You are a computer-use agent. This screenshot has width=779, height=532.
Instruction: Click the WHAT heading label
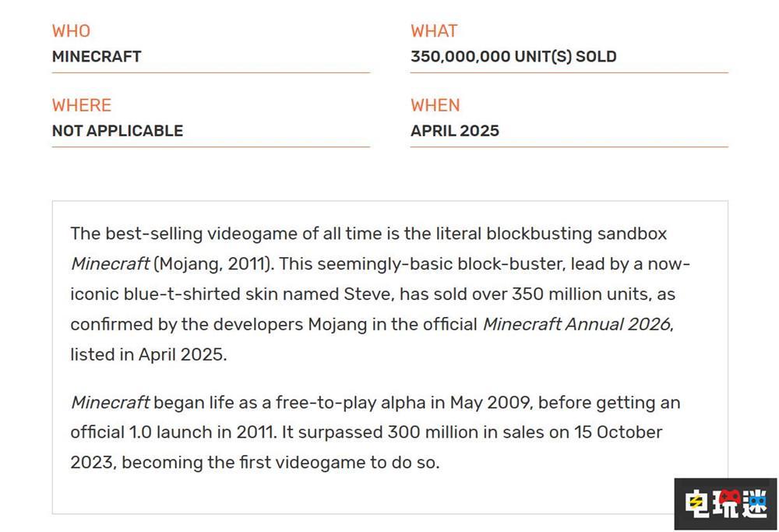point(434,31)
